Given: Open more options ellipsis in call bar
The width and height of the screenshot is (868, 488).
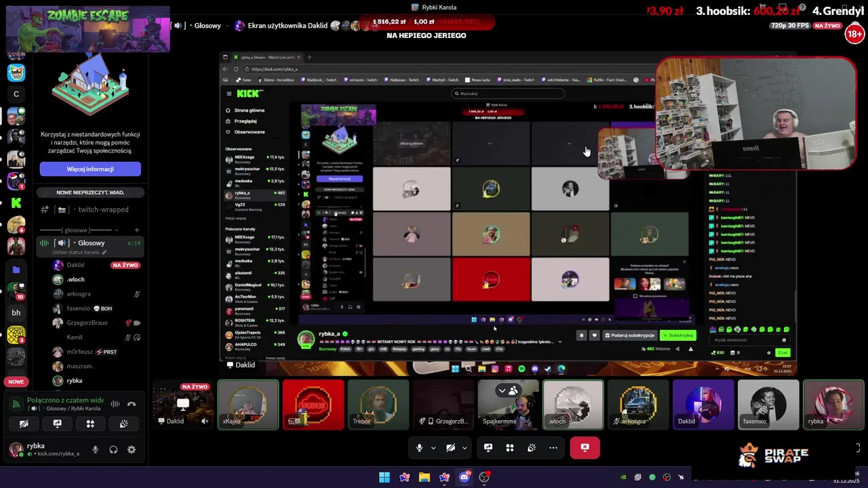Looking at the screenshot, I should (553, 447).
